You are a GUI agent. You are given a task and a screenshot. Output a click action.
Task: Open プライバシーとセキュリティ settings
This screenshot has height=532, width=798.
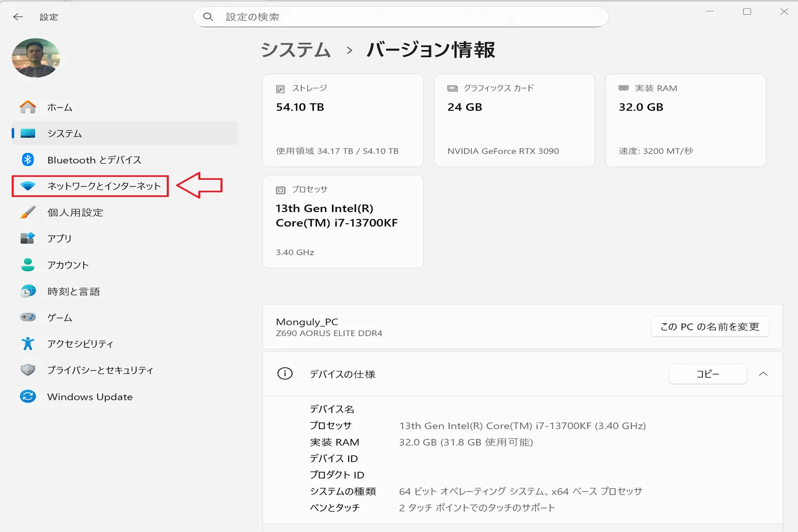[x=125, y=370]
